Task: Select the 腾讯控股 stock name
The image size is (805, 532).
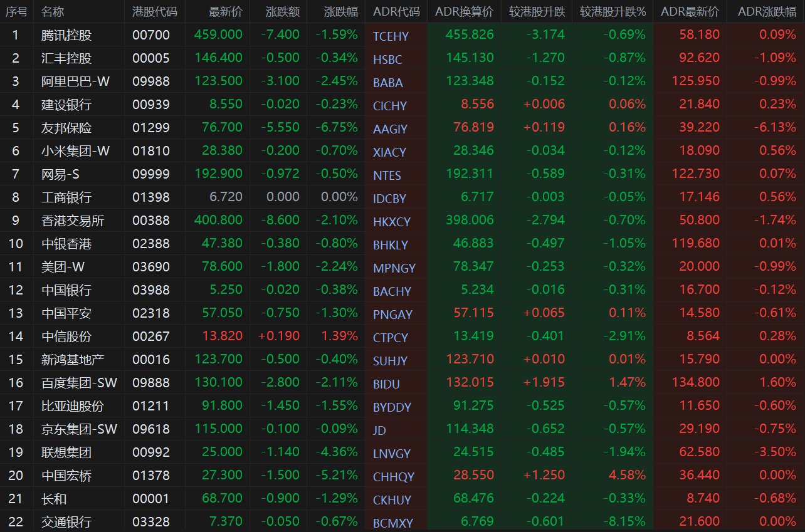Action: [x=66, y=35]
